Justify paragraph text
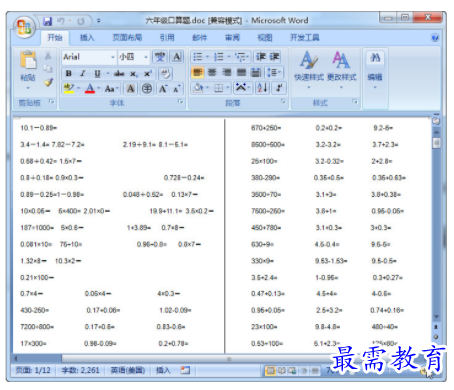Image resolution: width=454 pixels, height=390 pixels. [241, 72]
